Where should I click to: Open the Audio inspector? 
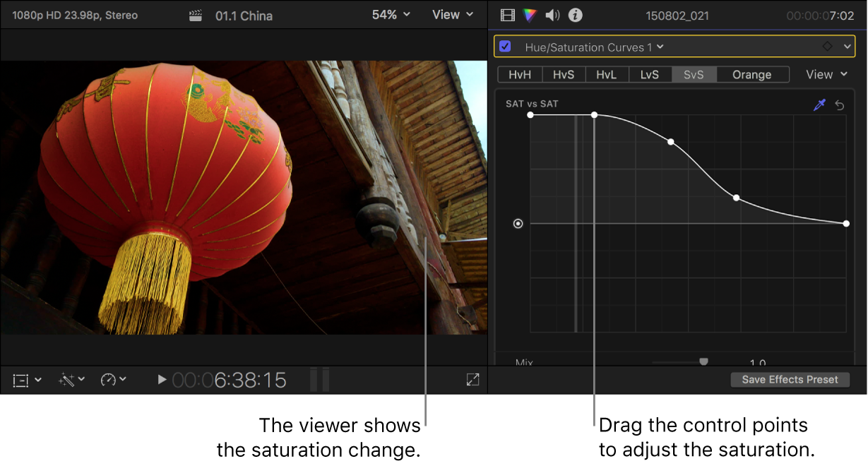pos(552,14)
